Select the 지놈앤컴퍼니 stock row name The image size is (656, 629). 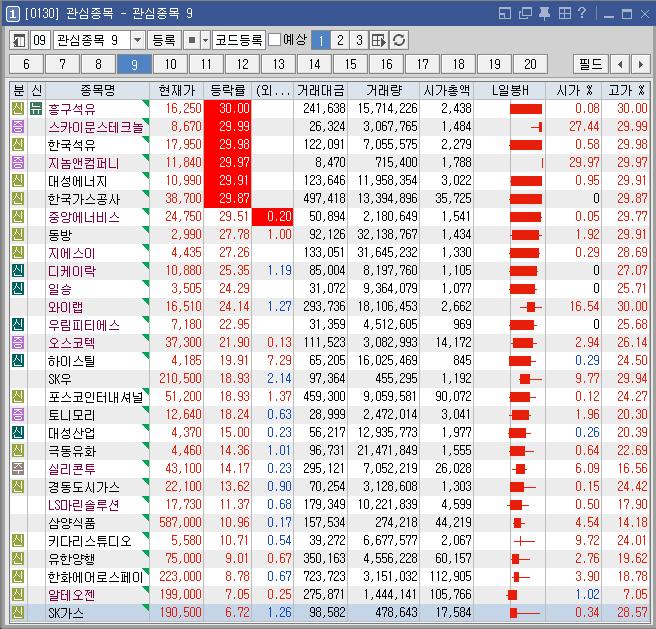[x=83, y=163]
